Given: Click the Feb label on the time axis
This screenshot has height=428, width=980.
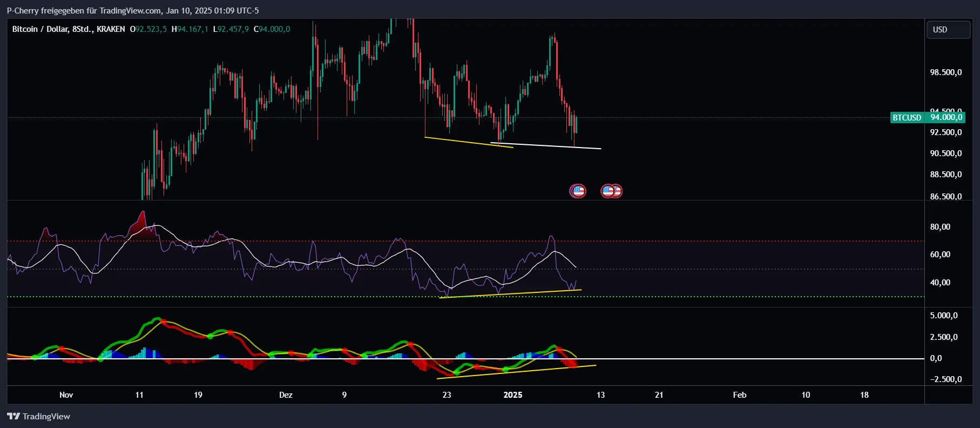Looking at the screenshot, I should pyautogui.click(x=740, y=395).
